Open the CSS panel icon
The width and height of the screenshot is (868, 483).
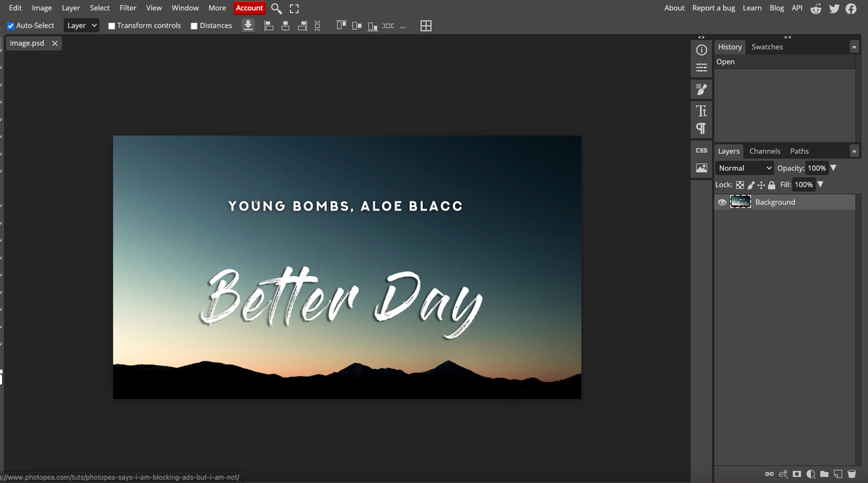tap(702, 151)
